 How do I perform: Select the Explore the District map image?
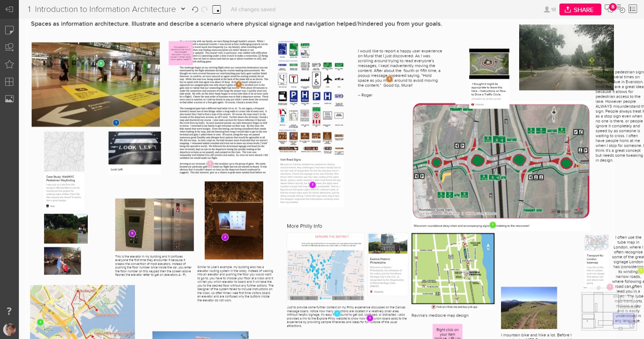[325, 267]
